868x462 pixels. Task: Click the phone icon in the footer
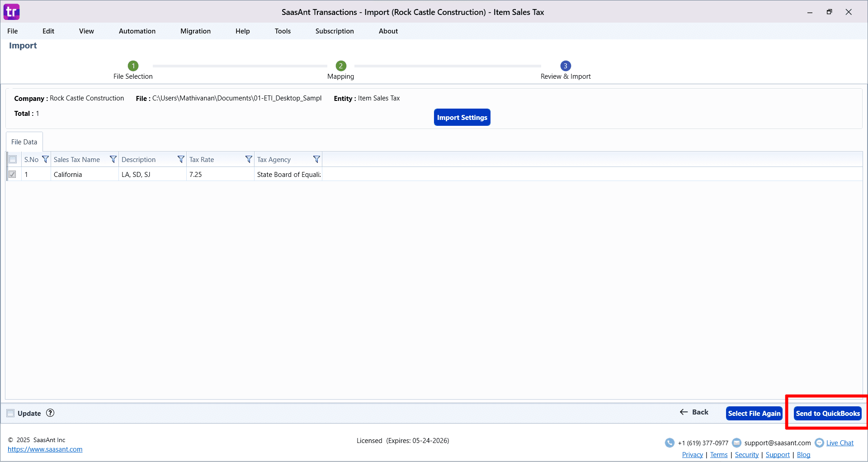pos(670,443)
